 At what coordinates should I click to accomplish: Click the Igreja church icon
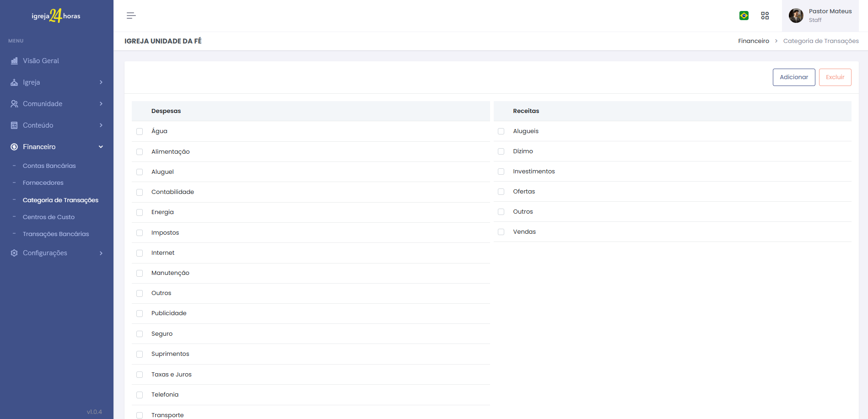pyautogui.click(x=14, y=82)
